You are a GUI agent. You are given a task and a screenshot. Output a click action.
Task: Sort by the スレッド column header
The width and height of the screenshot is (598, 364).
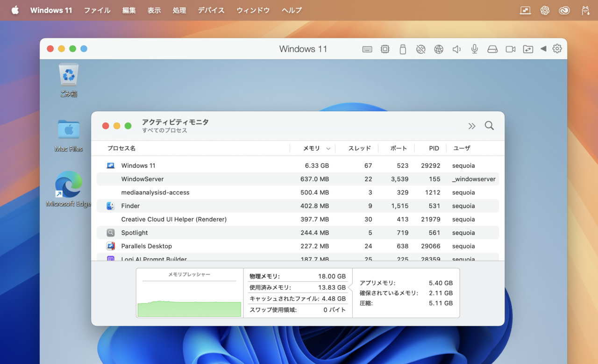tap(360, 148)
